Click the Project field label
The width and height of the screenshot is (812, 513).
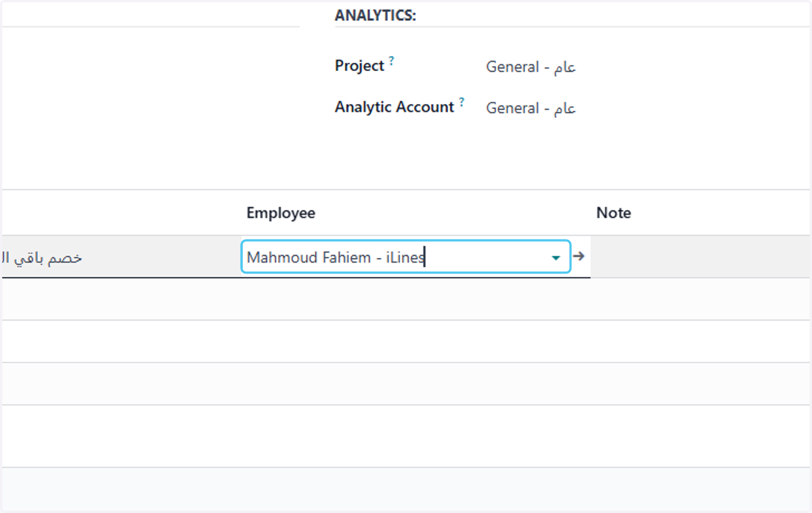pyautogui.click(x=359, y=66)
